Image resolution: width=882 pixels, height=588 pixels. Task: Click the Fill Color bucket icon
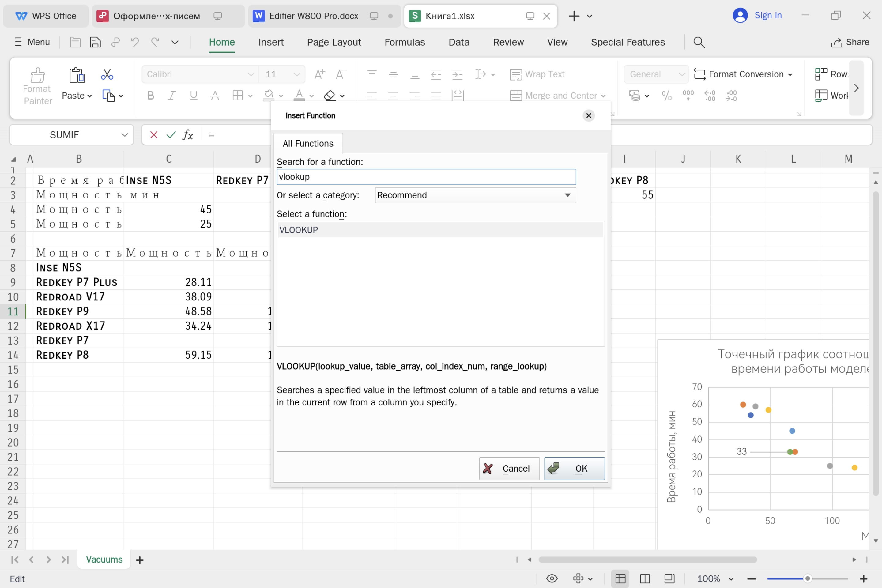coord(269,95)
